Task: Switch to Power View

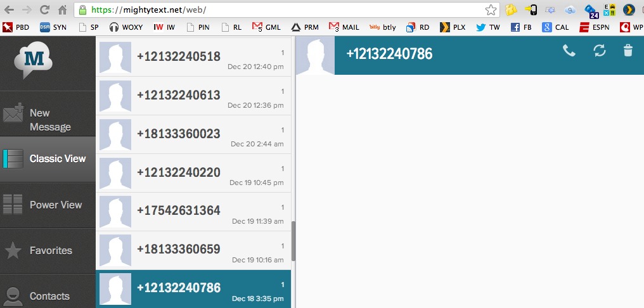Action: tap(48, 205)
